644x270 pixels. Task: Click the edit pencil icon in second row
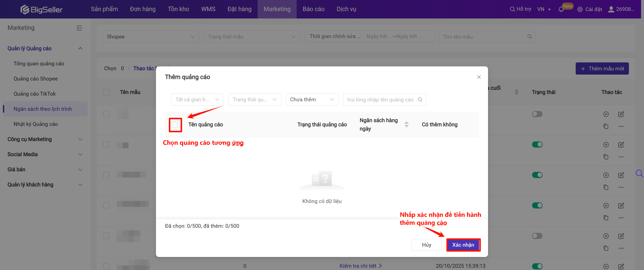pyautogui.click(x=621, y=145)
